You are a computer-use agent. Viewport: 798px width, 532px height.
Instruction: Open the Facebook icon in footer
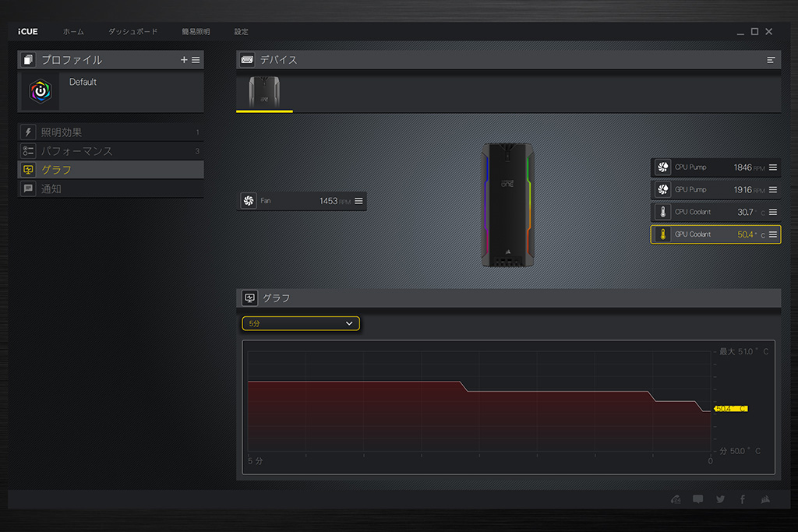point(743,499)
